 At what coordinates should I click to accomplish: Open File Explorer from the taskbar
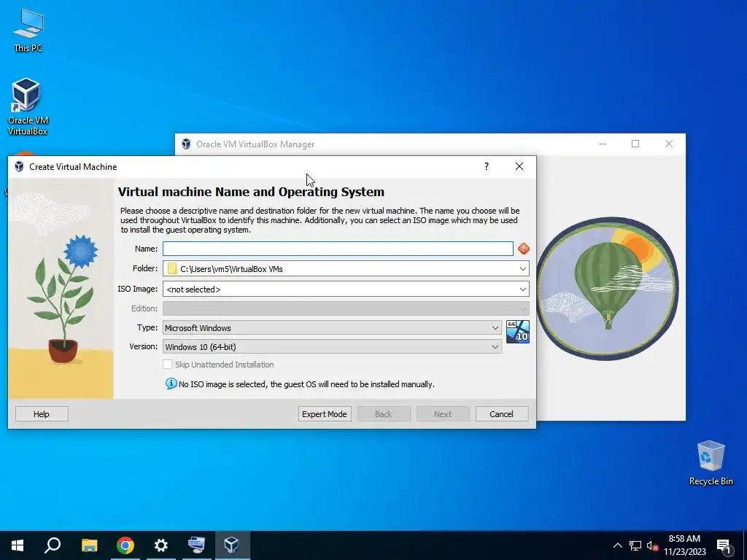point(89,545)
